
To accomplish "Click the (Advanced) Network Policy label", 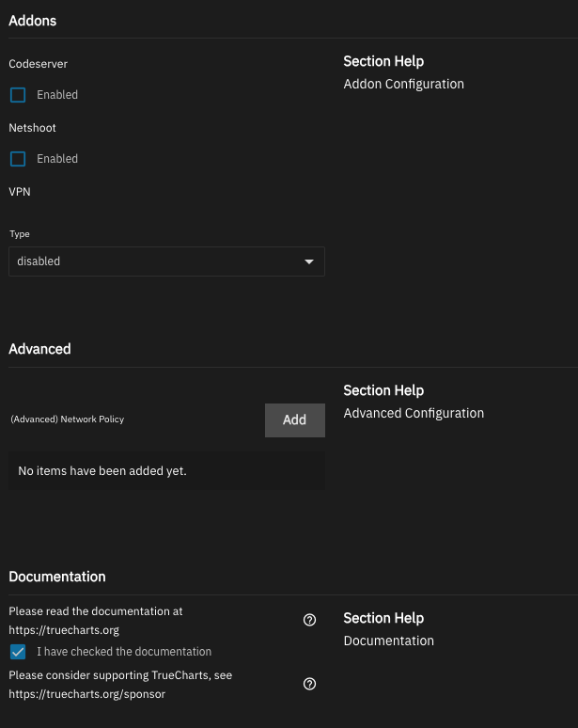I will point(68,419).
